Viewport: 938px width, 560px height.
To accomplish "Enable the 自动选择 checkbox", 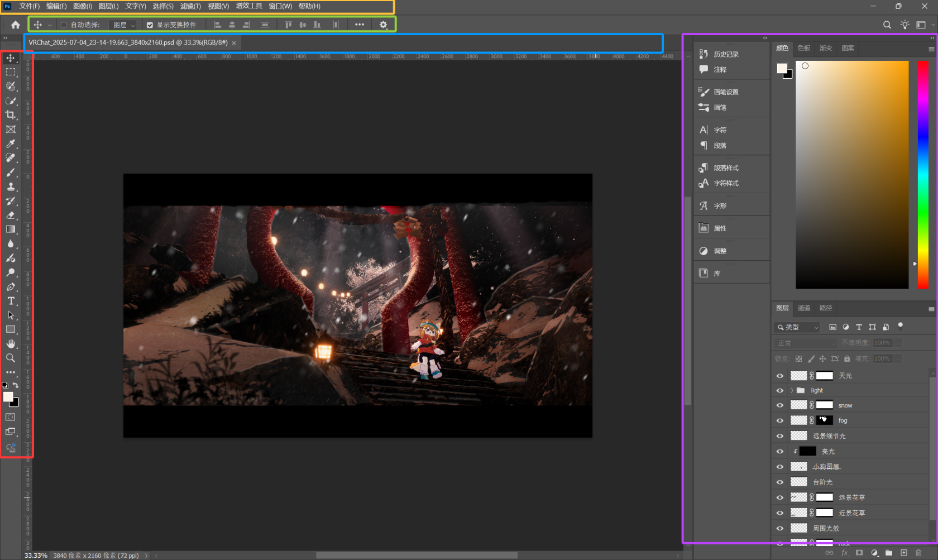I will [64, 25].
